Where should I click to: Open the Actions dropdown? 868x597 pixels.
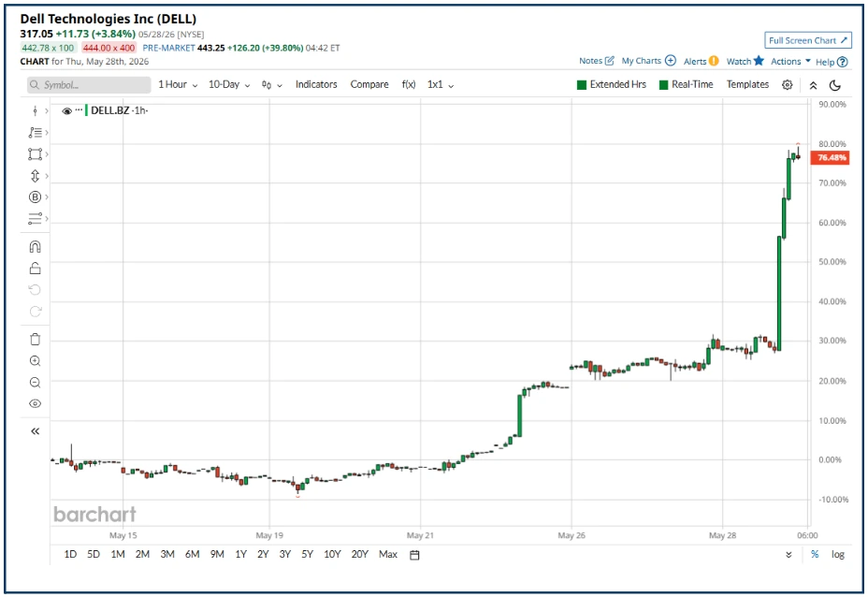coord(790,61)
